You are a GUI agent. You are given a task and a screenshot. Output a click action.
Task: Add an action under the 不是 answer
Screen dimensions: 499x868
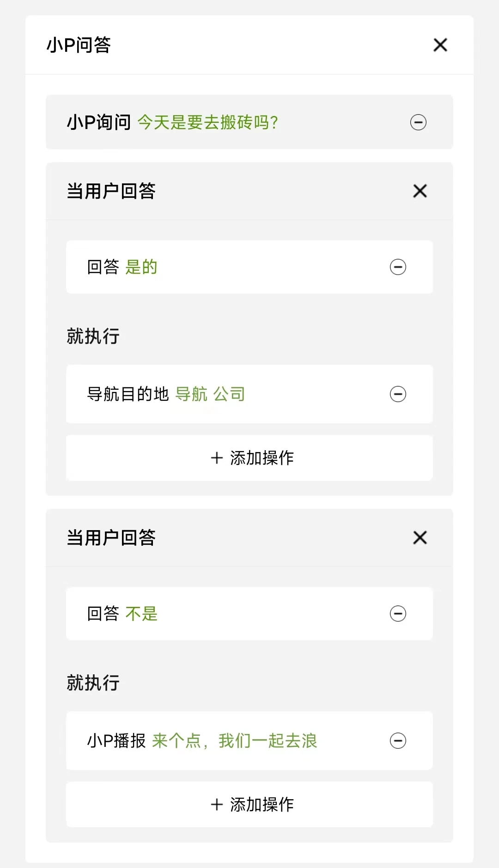tap(249, 805)
